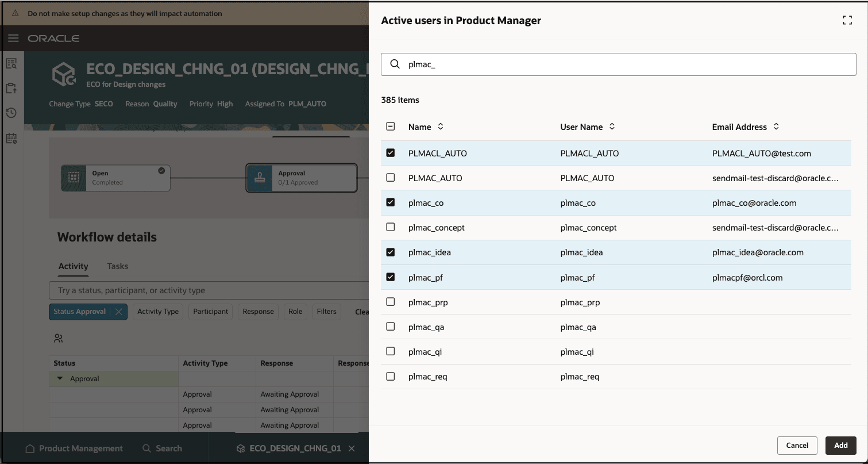Remove the Status Approval filter chip
This screenshot has width=868, height=464.
119,312
